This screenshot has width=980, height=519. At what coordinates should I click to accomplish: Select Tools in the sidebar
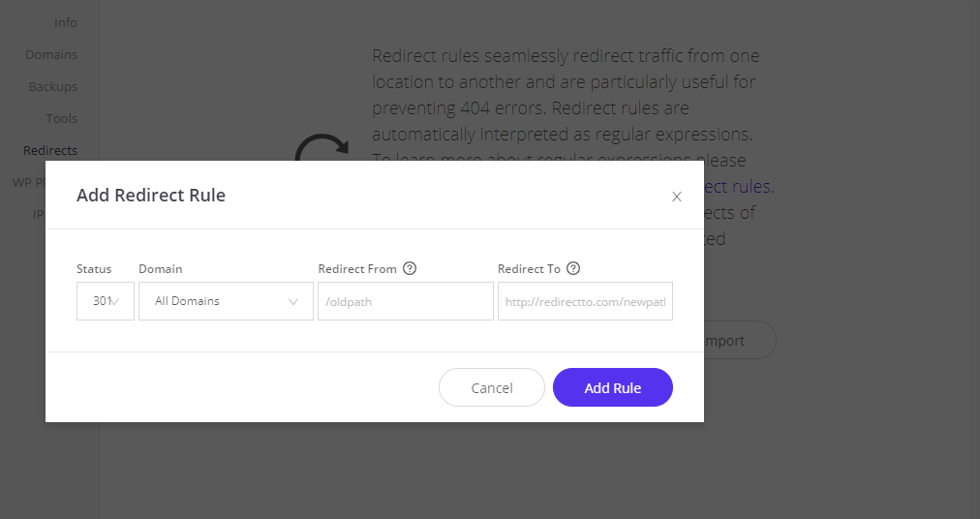(x=62, y=118)
